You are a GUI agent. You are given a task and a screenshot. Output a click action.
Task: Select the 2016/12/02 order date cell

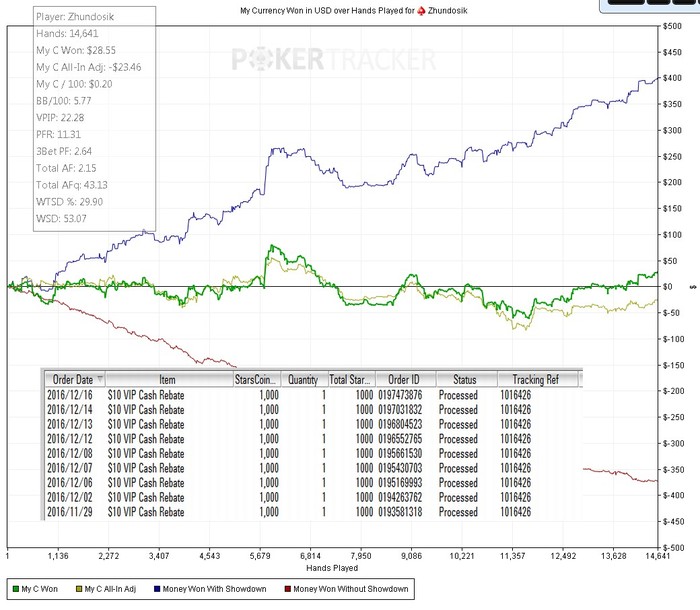[x=70, y=497]
